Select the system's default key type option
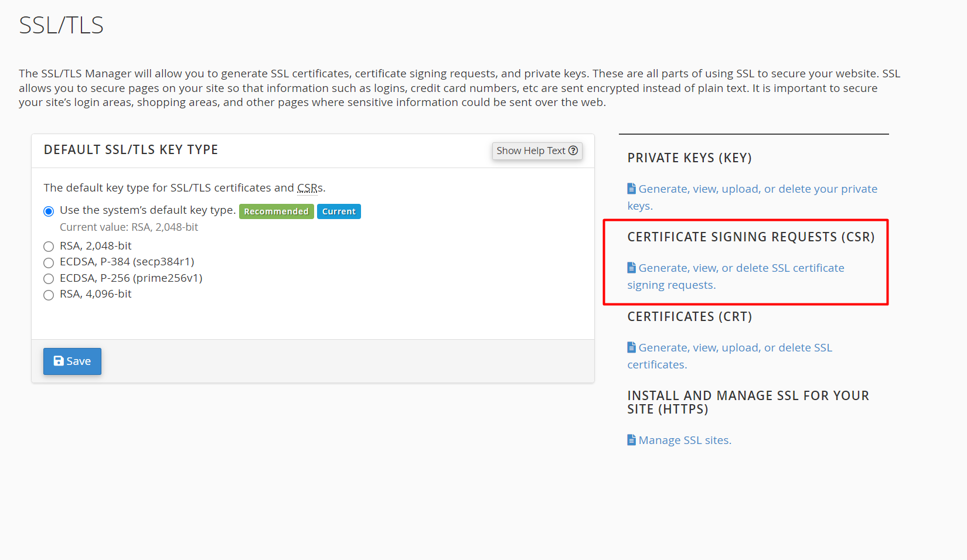967x560 pixels. (49, 211)
